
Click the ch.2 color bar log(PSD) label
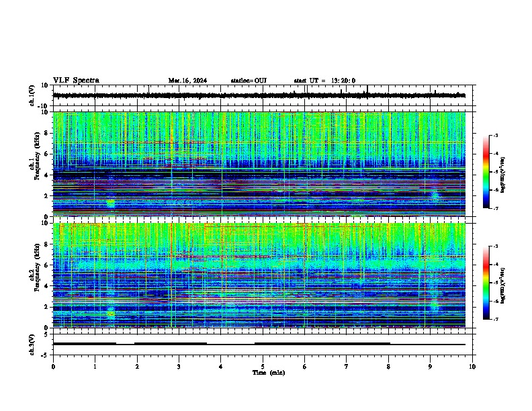click(x=503, y=285)
